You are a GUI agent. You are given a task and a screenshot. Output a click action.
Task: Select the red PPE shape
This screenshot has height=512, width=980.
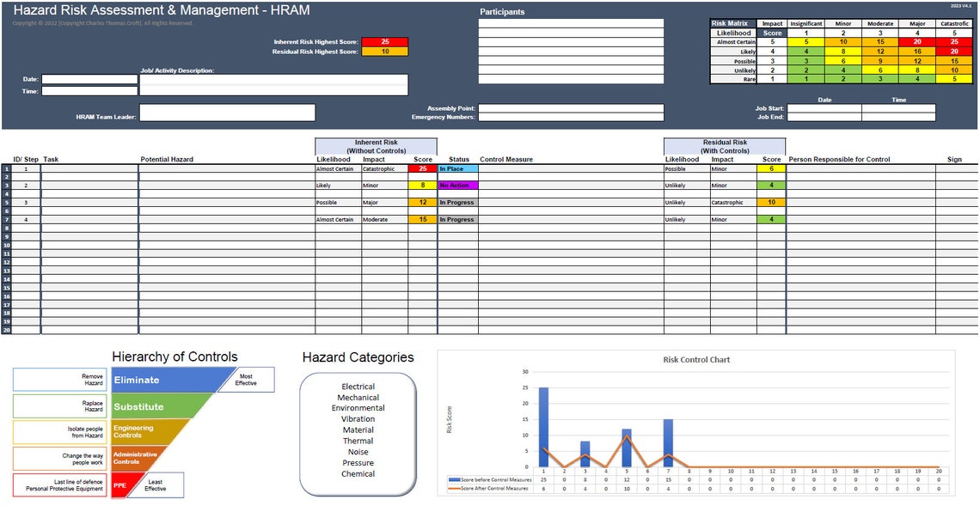click(120, 485)
